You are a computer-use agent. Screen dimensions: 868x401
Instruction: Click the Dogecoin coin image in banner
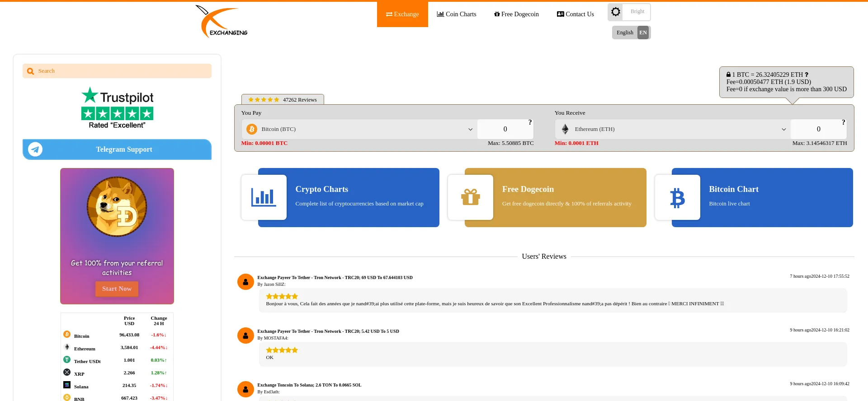tap(117, 206)
